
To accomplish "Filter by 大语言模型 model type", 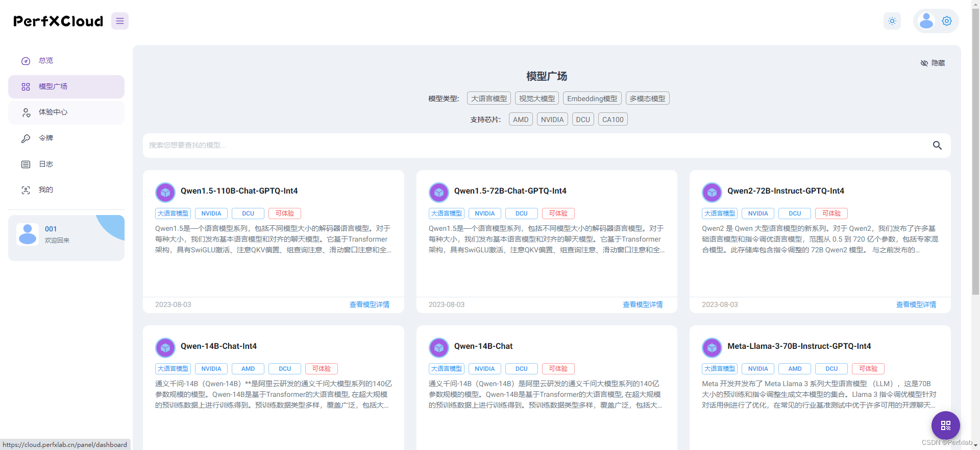I will pos(489,99).
